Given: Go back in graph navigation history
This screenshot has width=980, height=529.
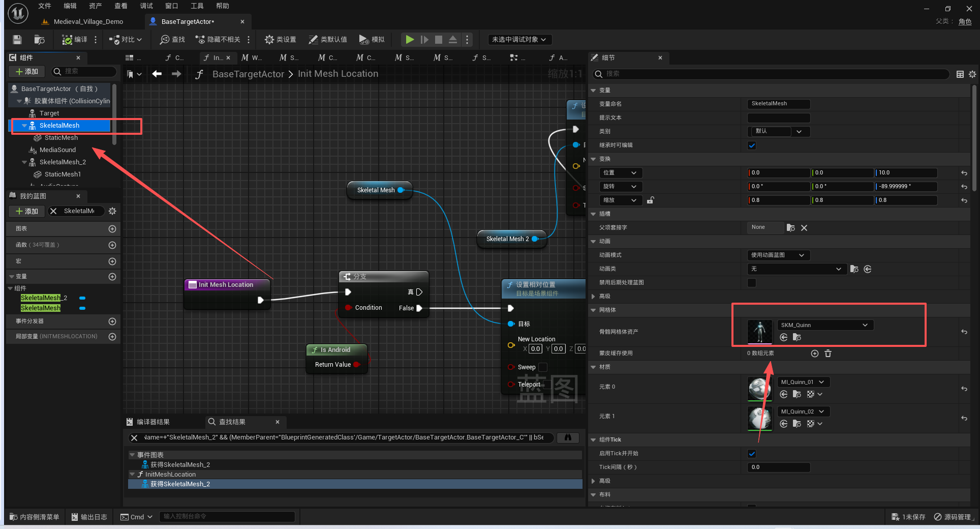Looking at the screenshot, I should coord(157,74).
